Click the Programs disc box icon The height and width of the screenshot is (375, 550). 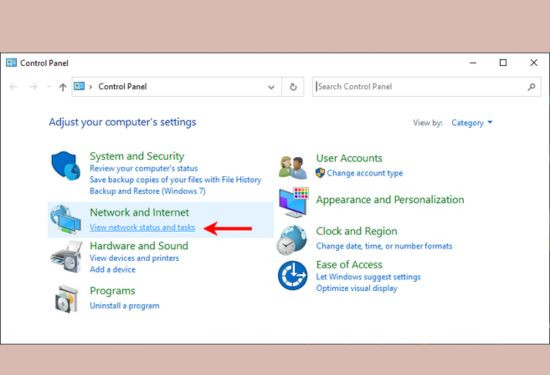[66, 299]
